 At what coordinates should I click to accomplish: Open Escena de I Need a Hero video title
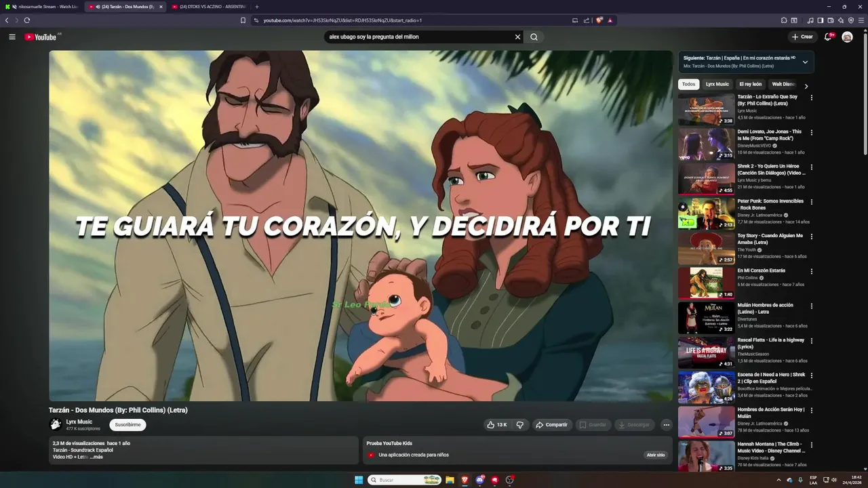tap(772, 378)
